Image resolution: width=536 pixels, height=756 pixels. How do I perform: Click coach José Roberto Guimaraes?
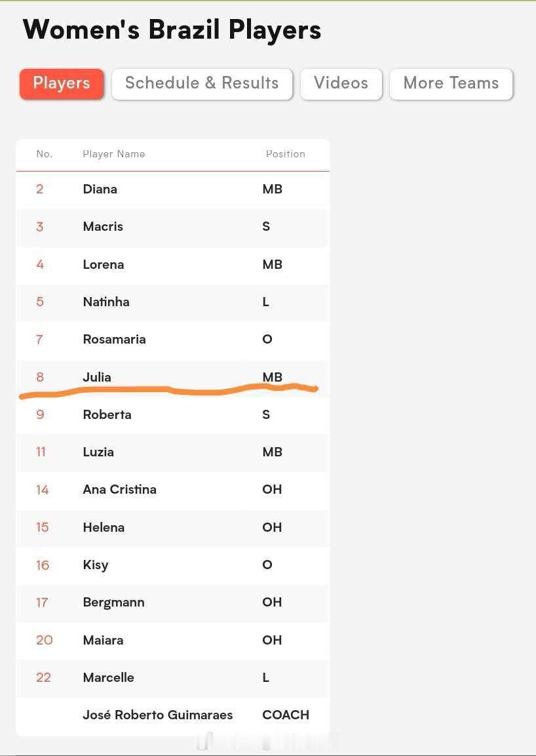(158, 715)
